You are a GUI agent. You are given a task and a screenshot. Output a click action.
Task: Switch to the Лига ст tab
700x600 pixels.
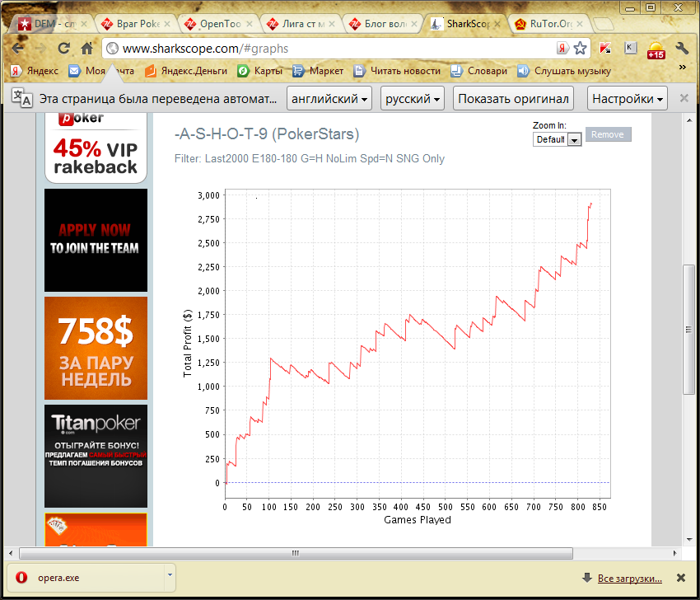click(299, 24)
